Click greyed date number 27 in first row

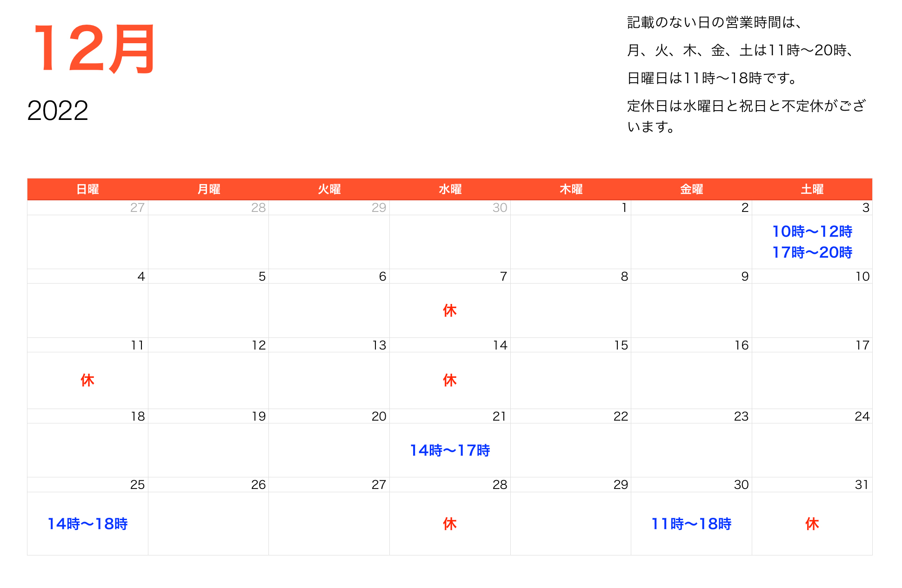click(x=137, y=208)
